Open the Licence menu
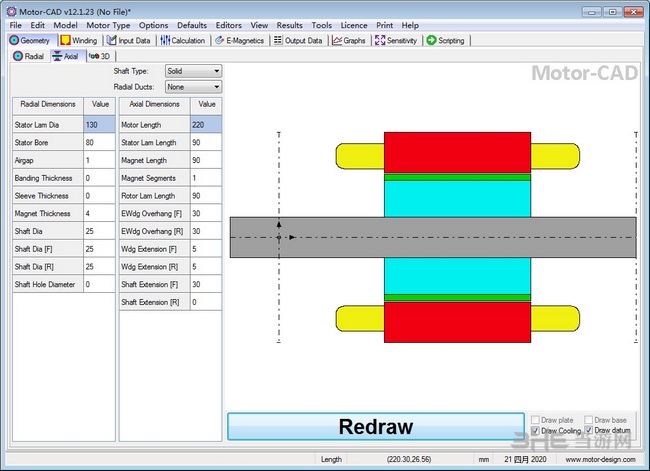 pos(354,25)
